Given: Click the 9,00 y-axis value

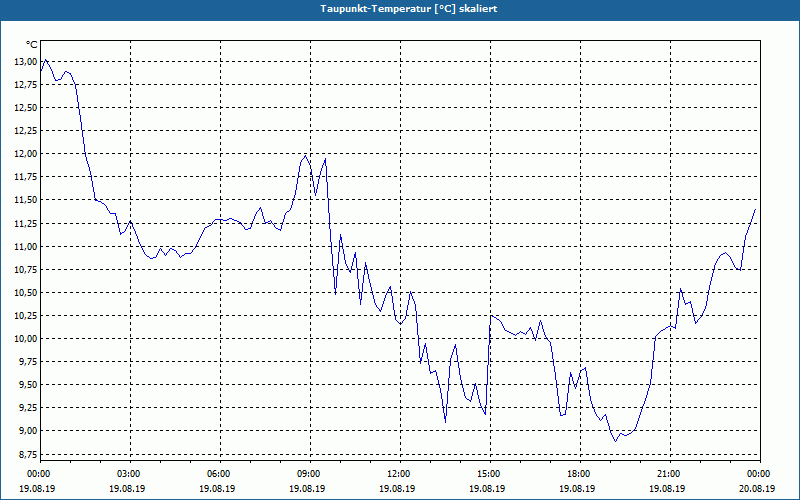Looking at the screenshot, I should [29, 431].
